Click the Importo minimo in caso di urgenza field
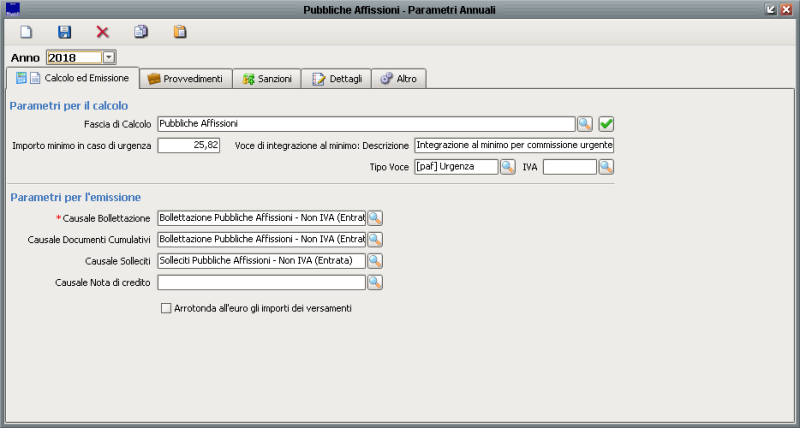This screenshot has height=428, width=800. click(x=189, y=145)
